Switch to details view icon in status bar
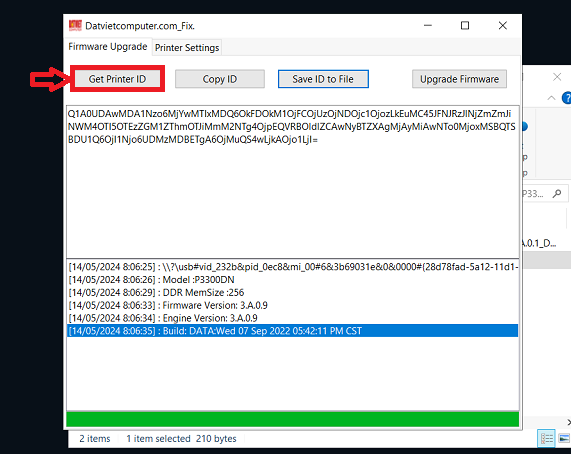Viewport: 571px width, 454px height. 547,438
